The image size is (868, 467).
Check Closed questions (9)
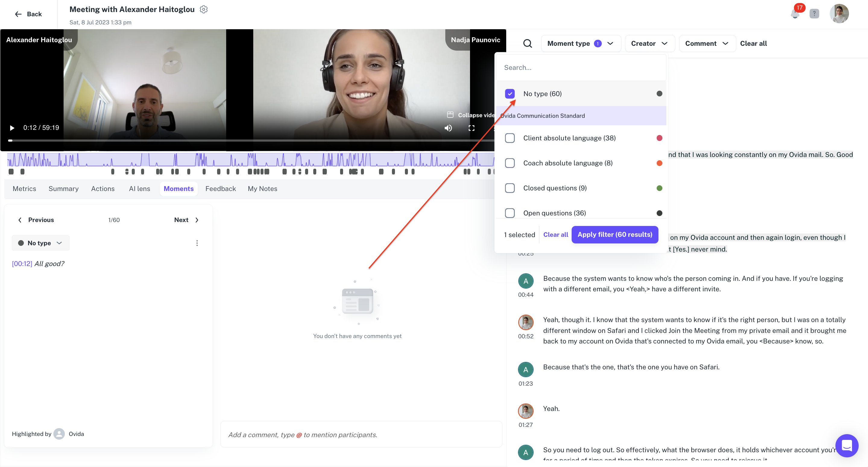click(510, 188)
